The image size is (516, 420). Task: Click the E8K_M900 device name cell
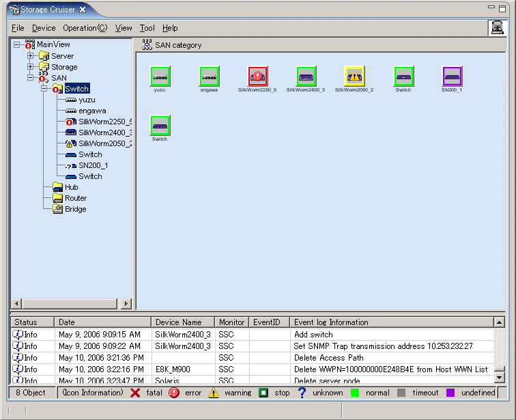[x=183, y=369]
